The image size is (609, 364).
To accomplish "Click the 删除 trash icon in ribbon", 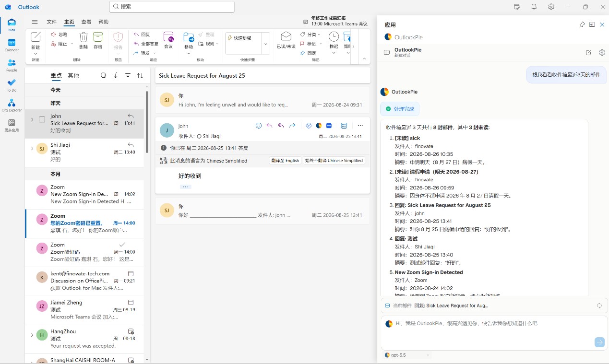I will (x=84, y=37).
